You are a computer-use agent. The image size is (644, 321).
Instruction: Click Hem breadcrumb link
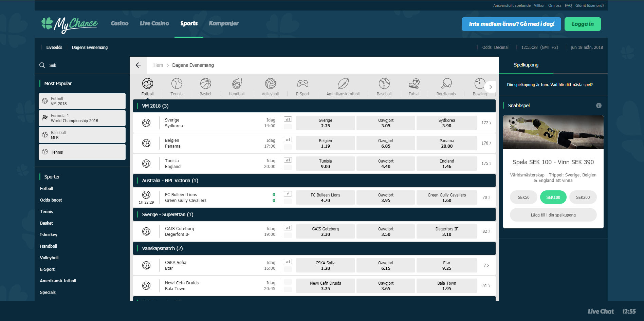[x=158, y=65]
